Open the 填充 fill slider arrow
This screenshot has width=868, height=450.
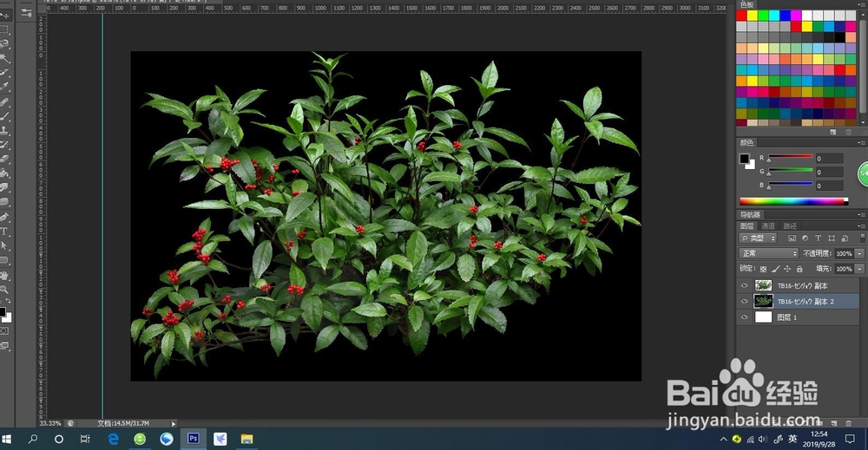coord(859,270)
